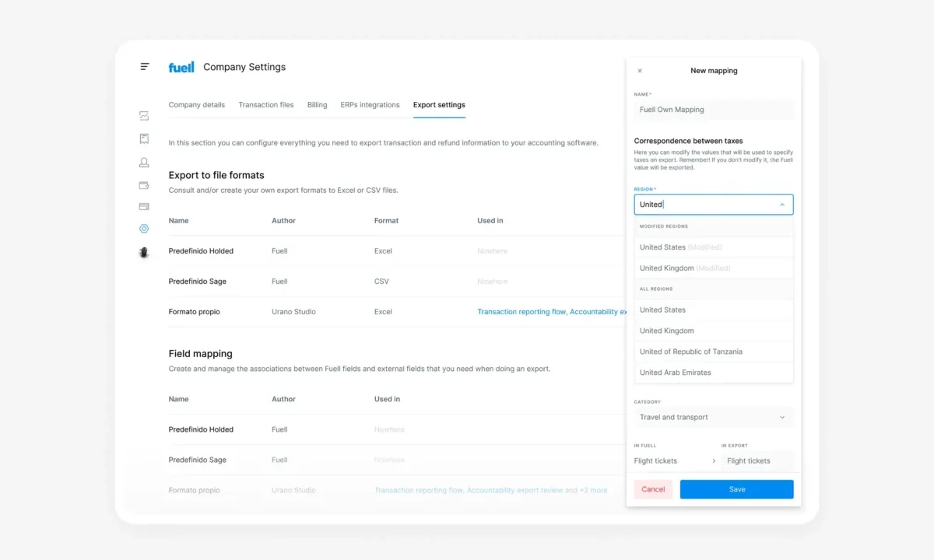The height and width of the screenshot is (560, 934).
Task: Open the settings hexagon sidebar icon
Action: click(x=144, y=229)
